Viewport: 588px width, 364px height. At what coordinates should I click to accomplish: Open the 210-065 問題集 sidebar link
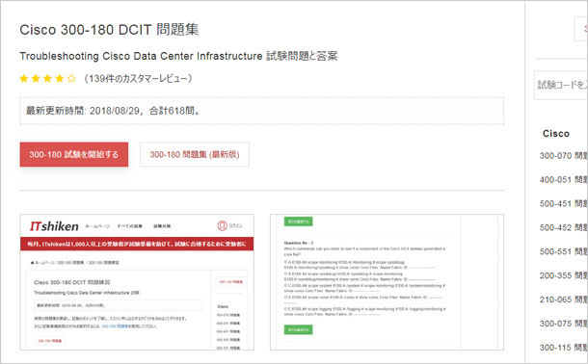pyautogui.click(x=564, y=299)
